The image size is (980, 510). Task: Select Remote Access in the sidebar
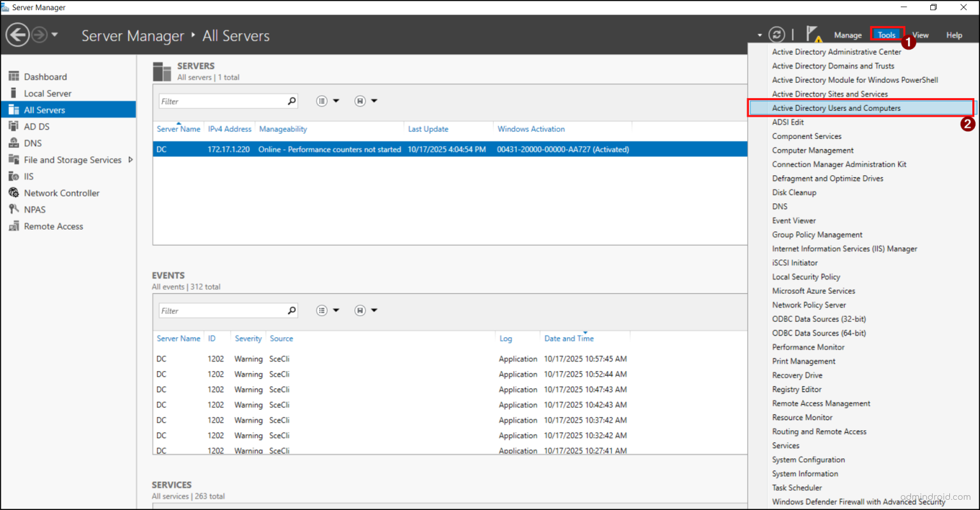point(55,226)
